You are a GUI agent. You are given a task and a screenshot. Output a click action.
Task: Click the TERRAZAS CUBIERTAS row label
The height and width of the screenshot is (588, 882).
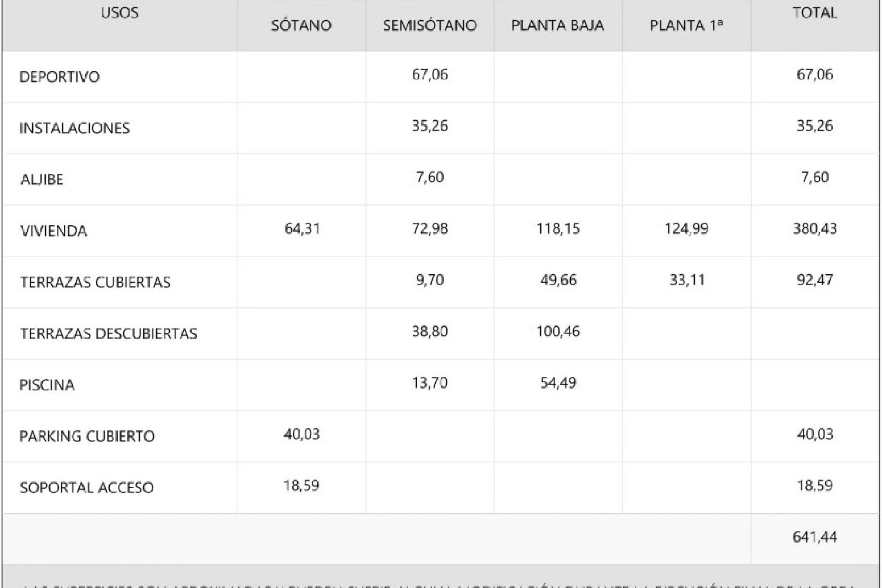coord(95,282)
